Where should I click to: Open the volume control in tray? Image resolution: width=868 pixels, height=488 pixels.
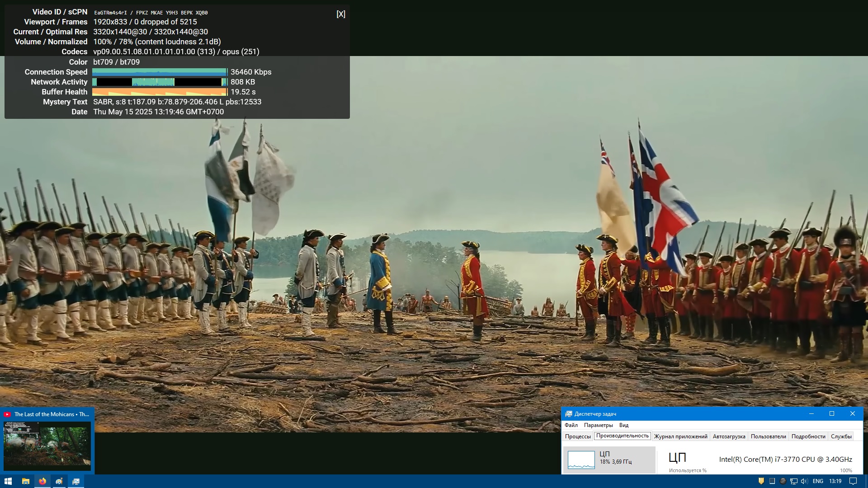[x=804, y=481]
